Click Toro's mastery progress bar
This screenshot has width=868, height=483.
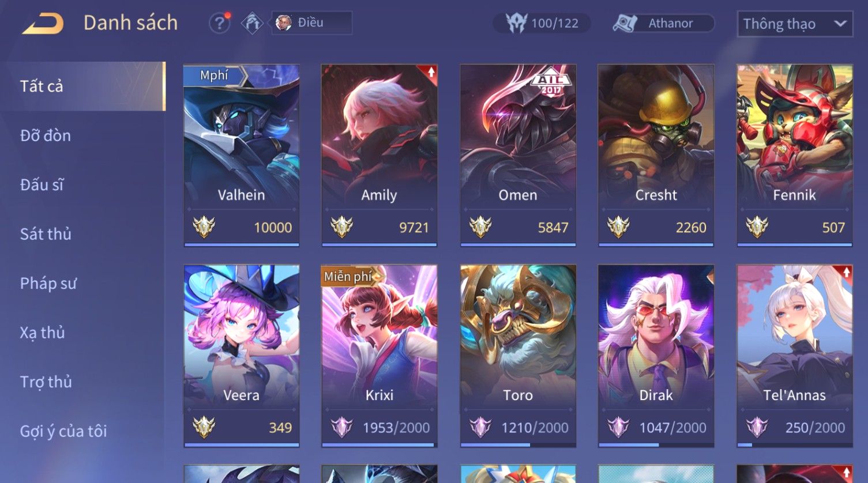tap(518, 445)
